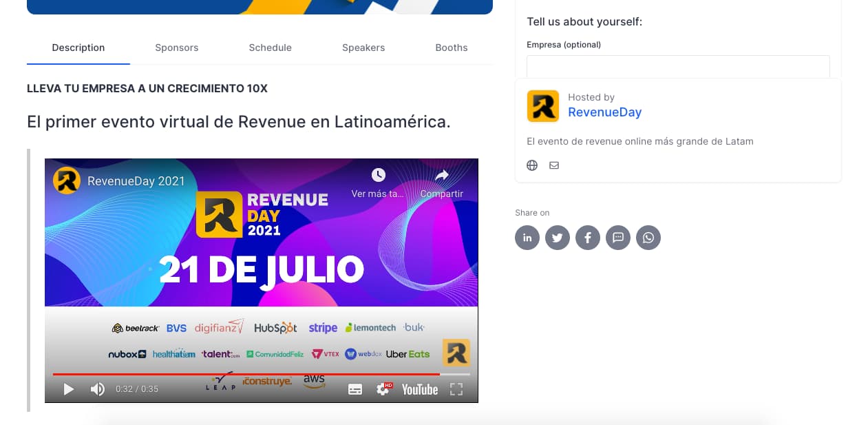Mute the video volume
The width and height of the screenshot is (868, 425).
(x=98, y=389)
